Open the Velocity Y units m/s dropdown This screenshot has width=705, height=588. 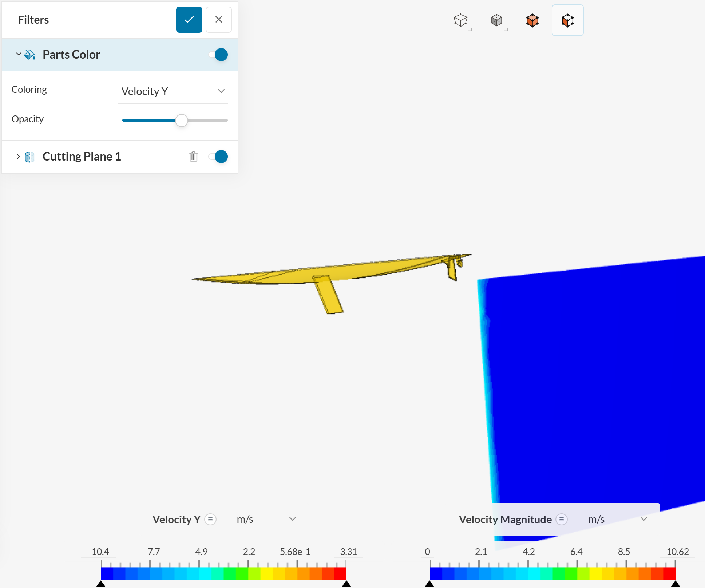point(266,519)
